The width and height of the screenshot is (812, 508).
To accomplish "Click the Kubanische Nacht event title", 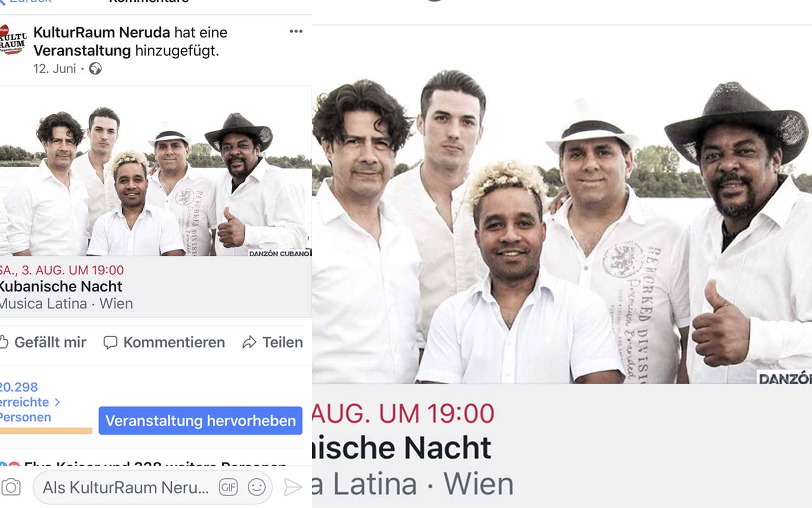I will (x=61, y=286).
